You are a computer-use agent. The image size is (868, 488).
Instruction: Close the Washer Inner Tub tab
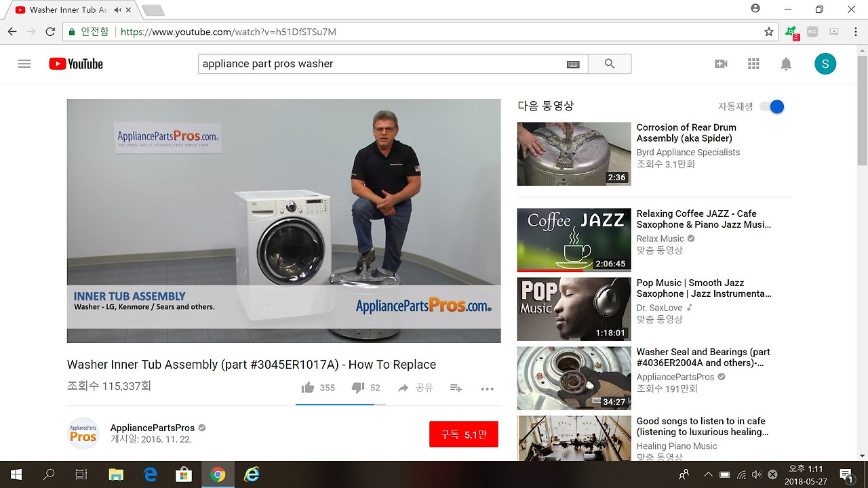[x=129, y=10]
